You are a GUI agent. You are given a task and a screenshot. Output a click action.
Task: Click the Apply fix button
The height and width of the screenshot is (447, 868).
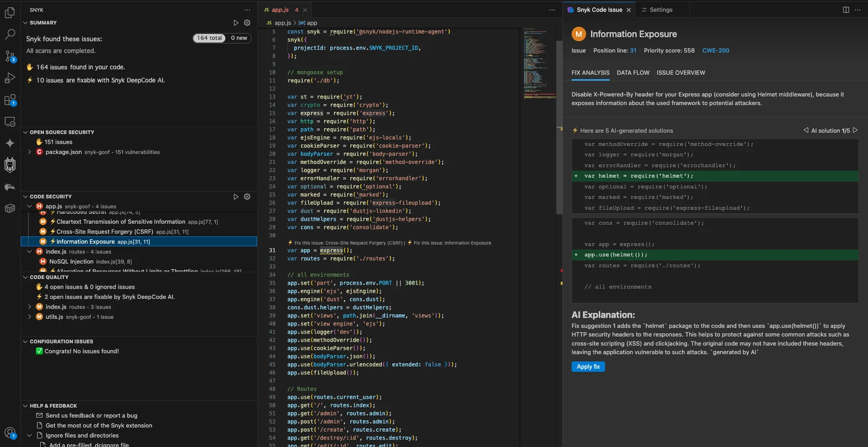(587, 367)
